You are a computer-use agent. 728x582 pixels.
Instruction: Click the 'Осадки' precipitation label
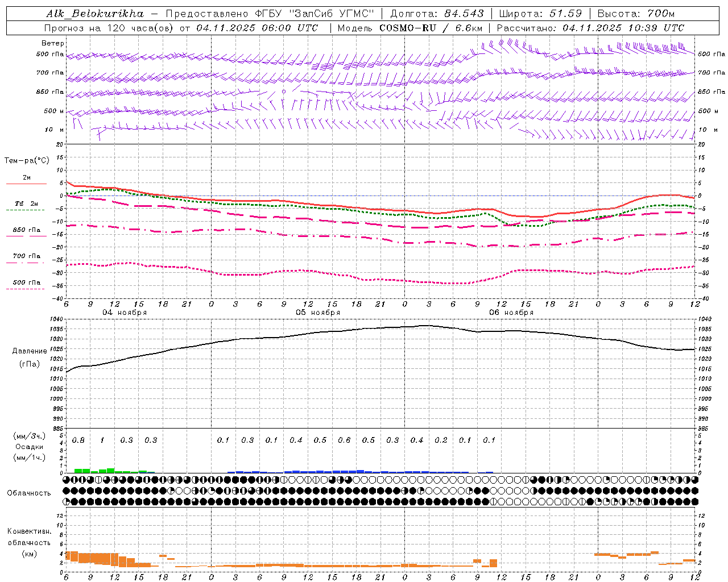pyautogui.click(x=30, y=447)
